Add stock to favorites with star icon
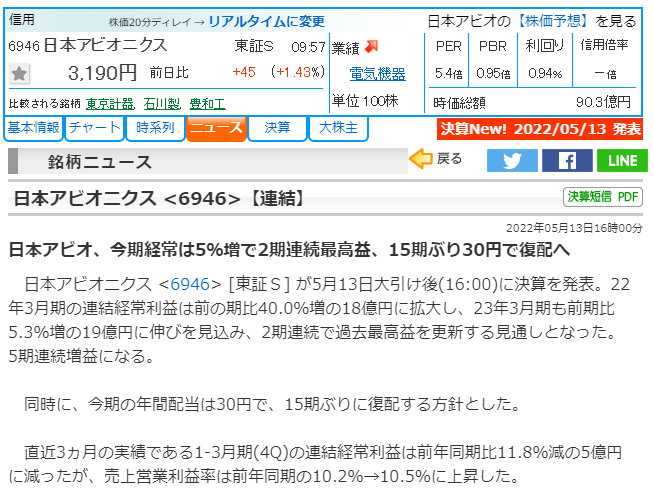This screenshot has width=654, height=488. tap(19, 74)
